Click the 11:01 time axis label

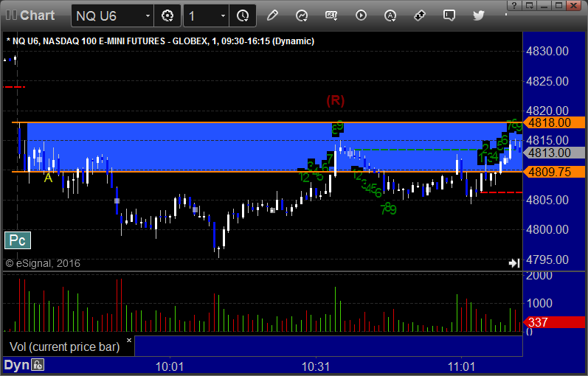coord(461,366)
